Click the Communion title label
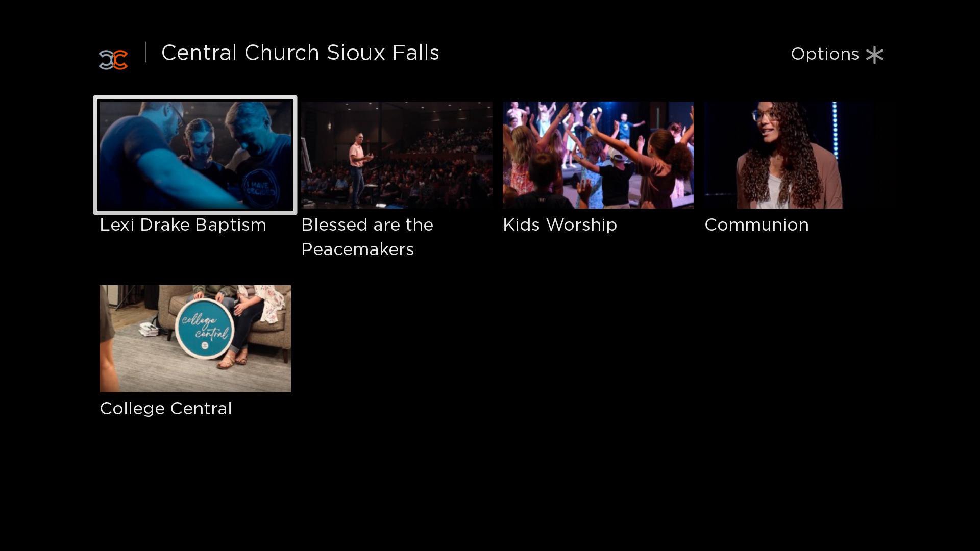980x551 pixels. click(756, 225)
